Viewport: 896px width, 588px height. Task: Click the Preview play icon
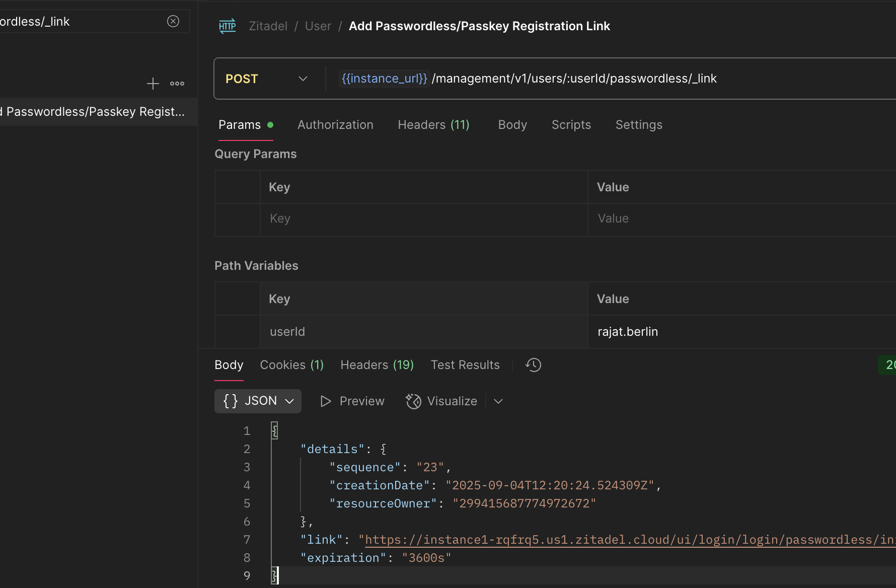point(326,401)
